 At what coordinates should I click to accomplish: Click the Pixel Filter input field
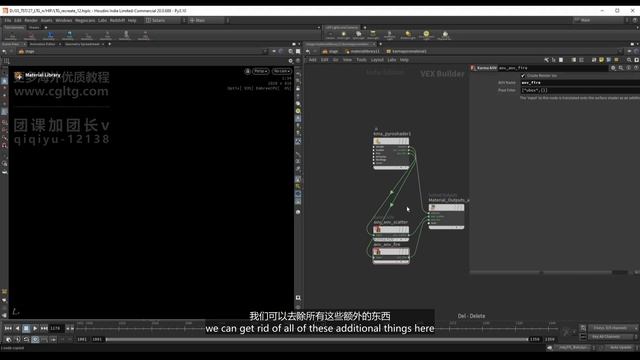point(580,90)
